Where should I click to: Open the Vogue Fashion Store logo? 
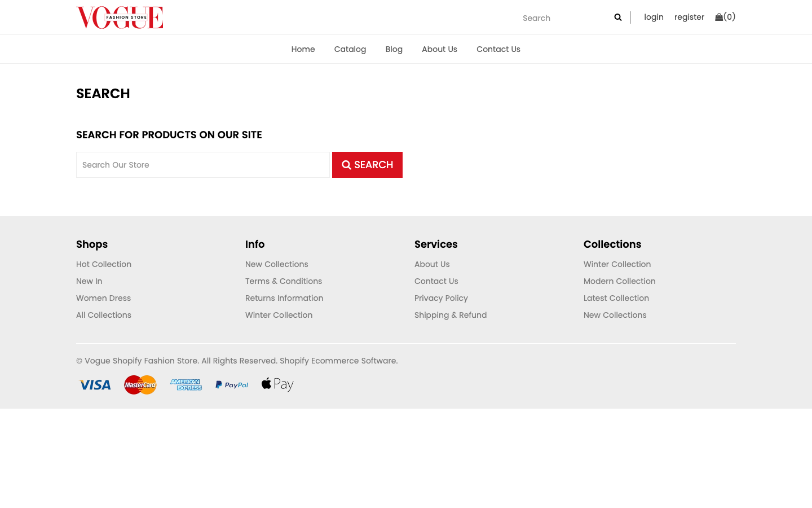pos(120,17)
